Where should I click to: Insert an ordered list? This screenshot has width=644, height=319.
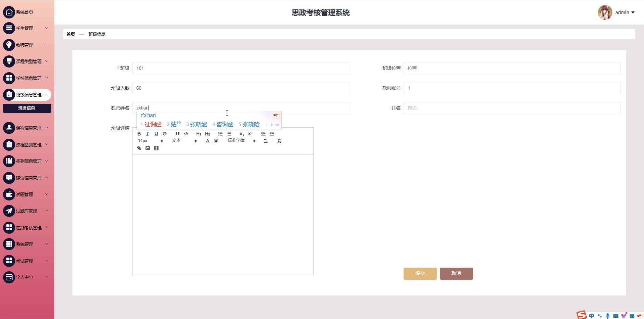coord(220,134)
